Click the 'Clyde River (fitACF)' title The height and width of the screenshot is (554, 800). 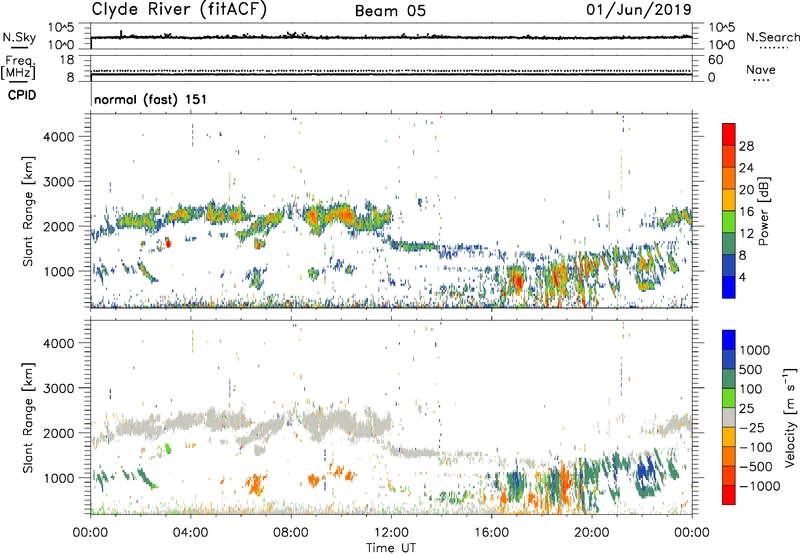pos(179,9)
